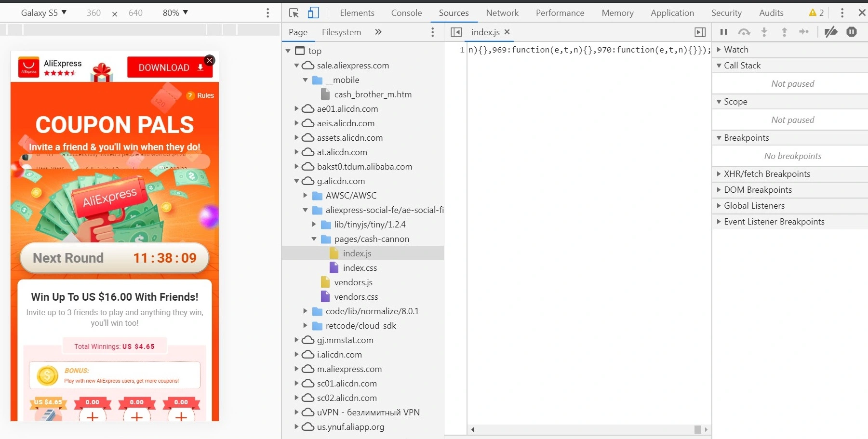Pause script execution
The width and height of the screenshot is (868, 439).
(x=723, y=32)
